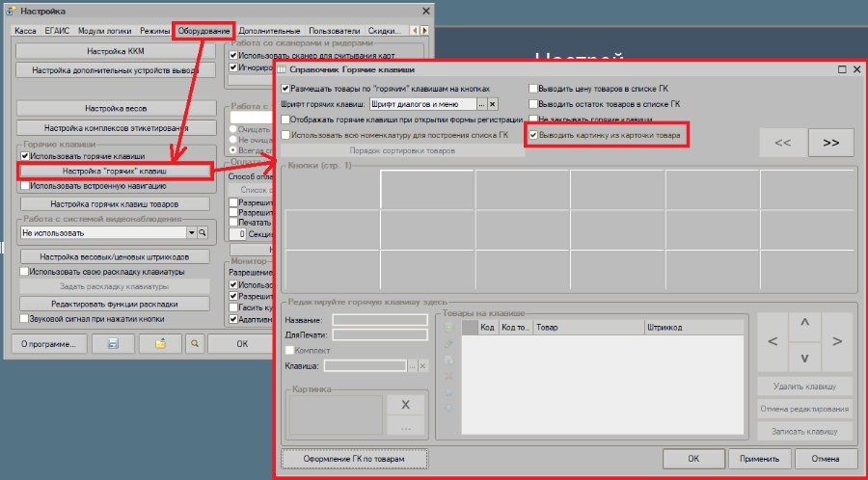Move the key left with the < button

tap(773, 341)
